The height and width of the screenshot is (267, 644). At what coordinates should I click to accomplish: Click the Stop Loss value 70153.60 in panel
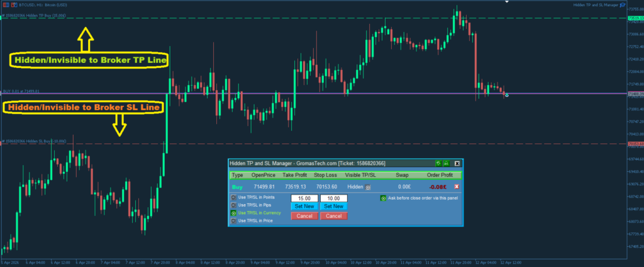pos(326,187)
